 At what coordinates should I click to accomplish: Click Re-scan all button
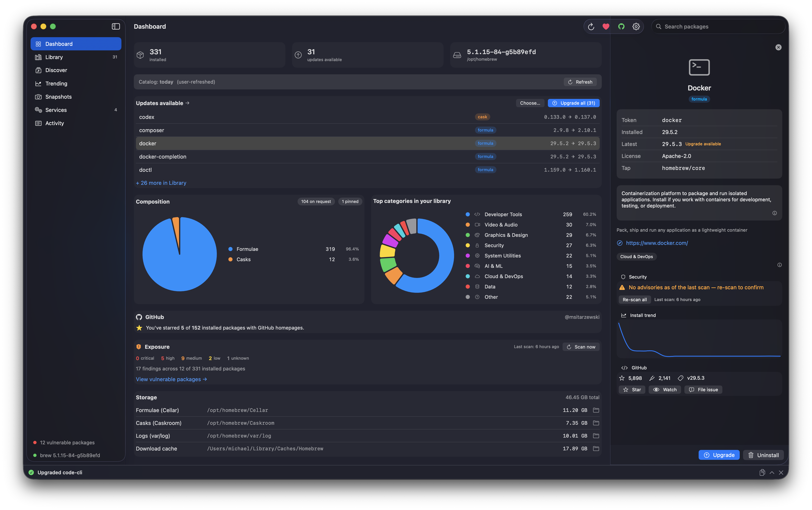pos(635,300)
